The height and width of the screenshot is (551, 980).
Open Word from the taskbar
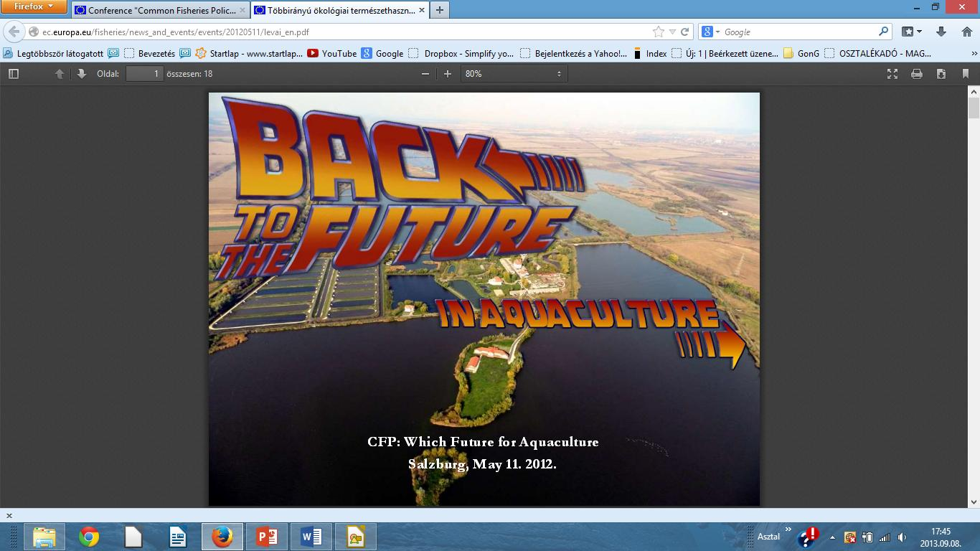pyautogui.click(x=311, y=537)
